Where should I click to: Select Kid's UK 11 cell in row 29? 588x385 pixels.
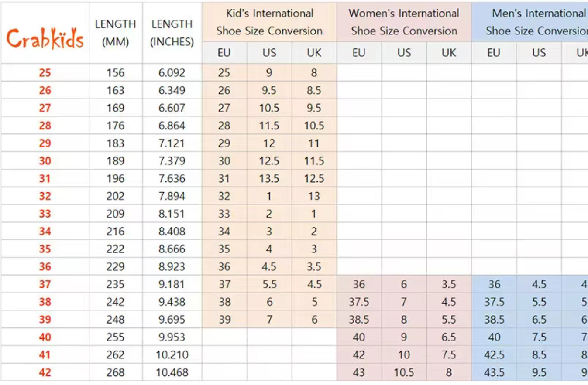pyautogui.click(x=314, y=143)
